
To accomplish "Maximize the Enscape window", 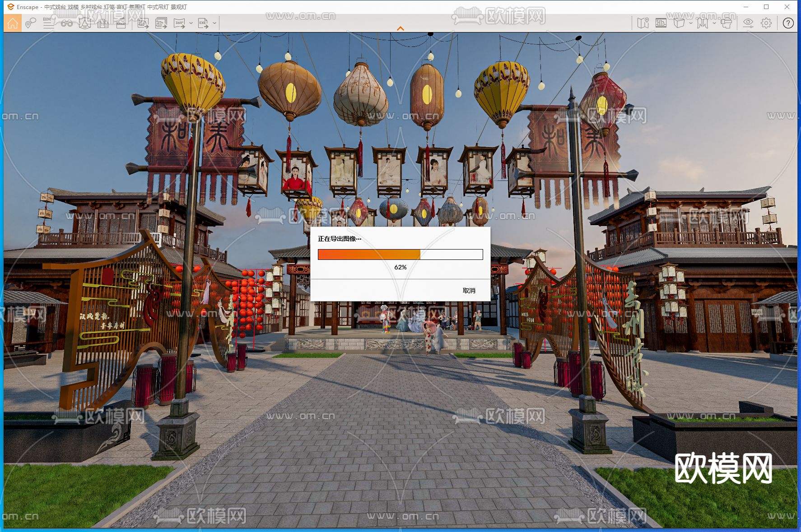I will pyautogui.click(x=766, y=7).
